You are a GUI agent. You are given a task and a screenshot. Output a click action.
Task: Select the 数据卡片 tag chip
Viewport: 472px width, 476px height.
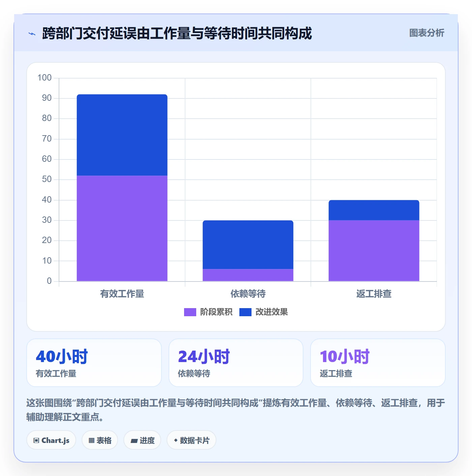point(191,440)
